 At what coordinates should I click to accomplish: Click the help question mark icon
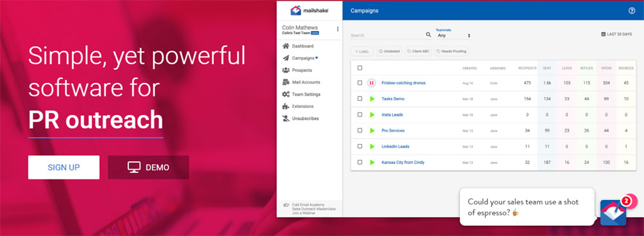(632, 11)
